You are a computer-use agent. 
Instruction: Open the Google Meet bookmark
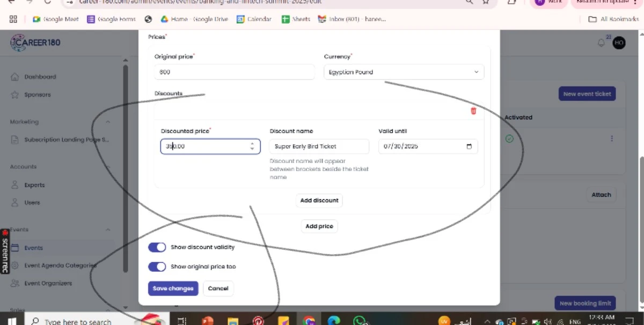click(56, 19)
